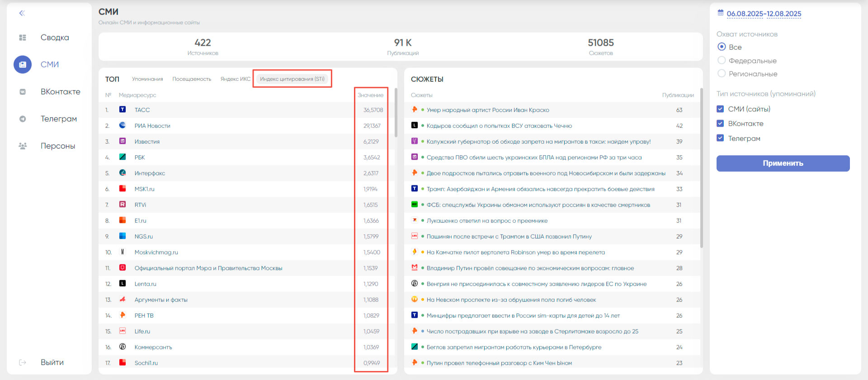
Task: Select the Все coverage radio button
Action: click(x=722, y=47)
